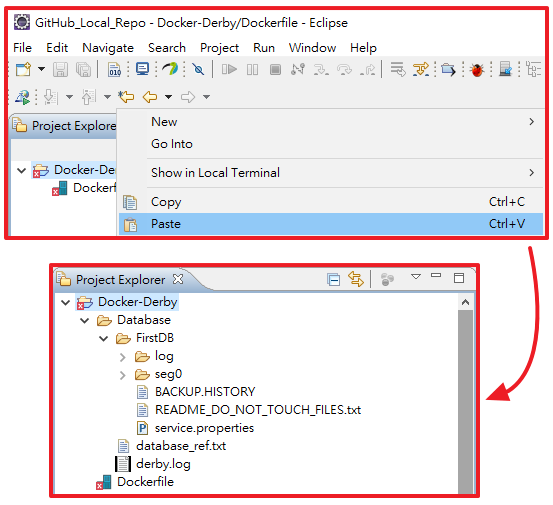Open the Help menu
Screen dimensions: 553x505
(363, 48)
